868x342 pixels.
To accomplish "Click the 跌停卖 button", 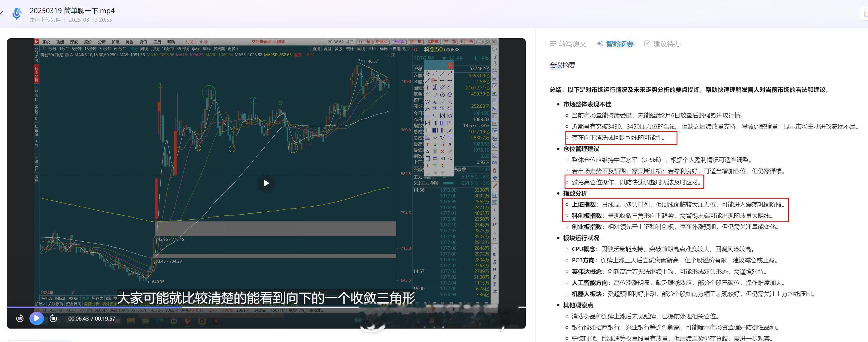I will point(399,42).
